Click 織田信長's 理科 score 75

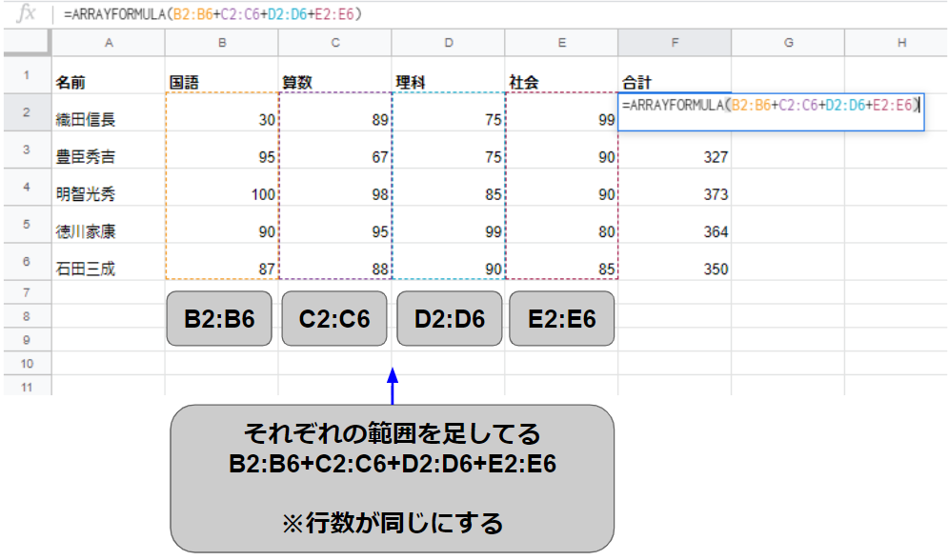(449, 112)
